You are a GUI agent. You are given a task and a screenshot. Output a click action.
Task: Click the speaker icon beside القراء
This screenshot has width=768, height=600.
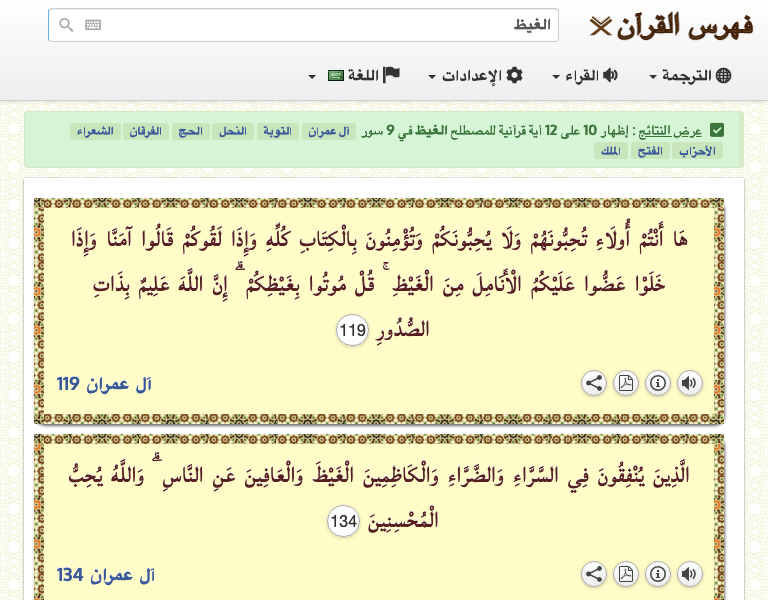point(610,75)
